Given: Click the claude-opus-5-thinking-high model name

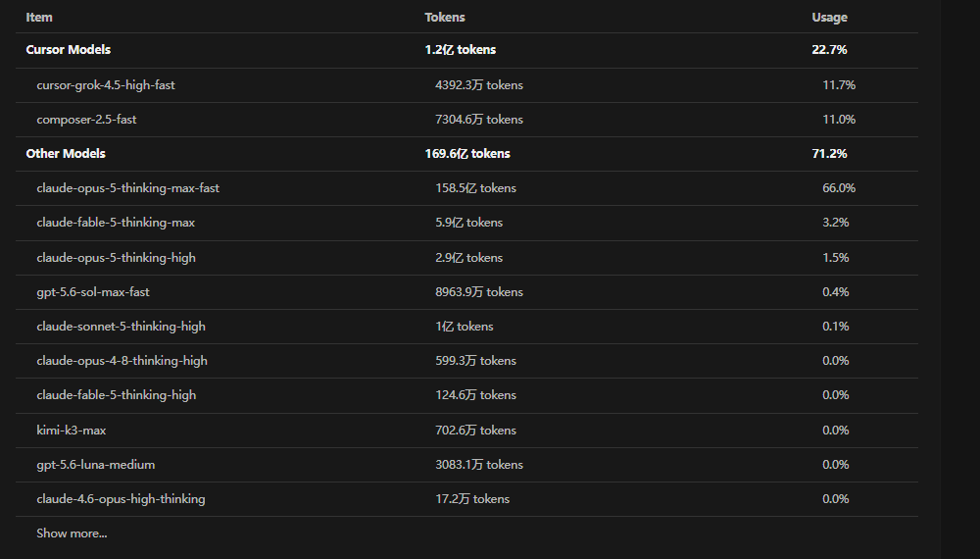Looking at the screenshot, I should tap(117, 258).
